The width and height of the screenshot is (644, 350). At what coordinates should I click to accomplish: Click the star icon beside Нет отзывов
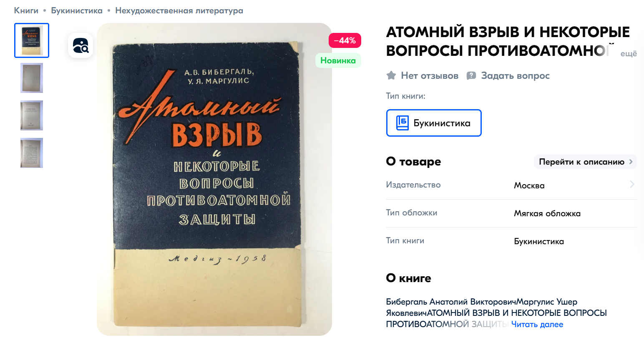(x=391, y=75)
